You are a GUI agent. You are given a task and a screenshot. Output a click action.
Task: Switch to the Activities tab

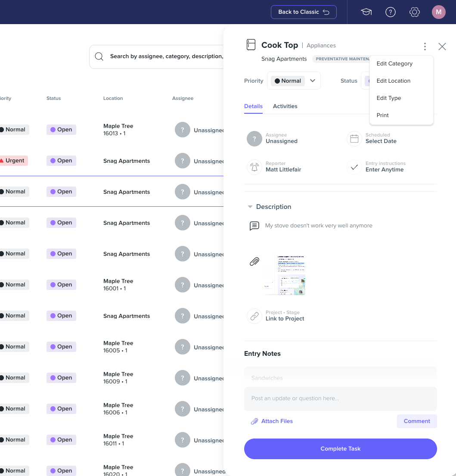(x=285, y=106)
